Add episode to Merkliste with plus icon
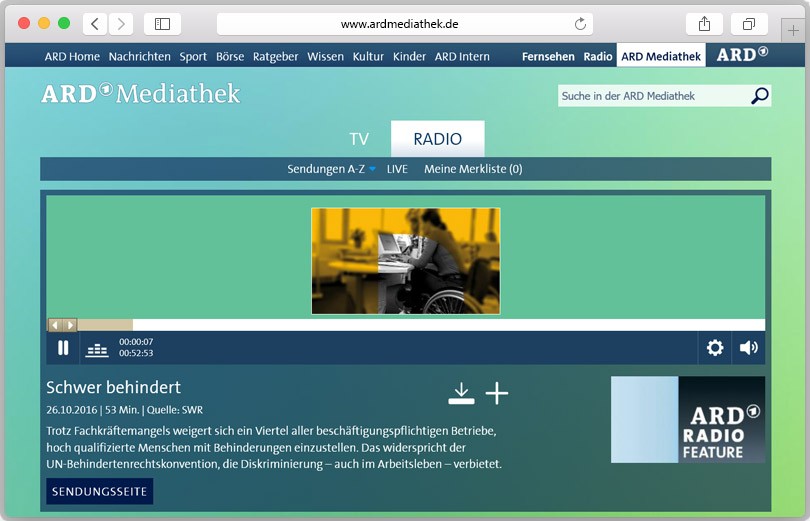 pyautogui.click(x=497, y=393)
